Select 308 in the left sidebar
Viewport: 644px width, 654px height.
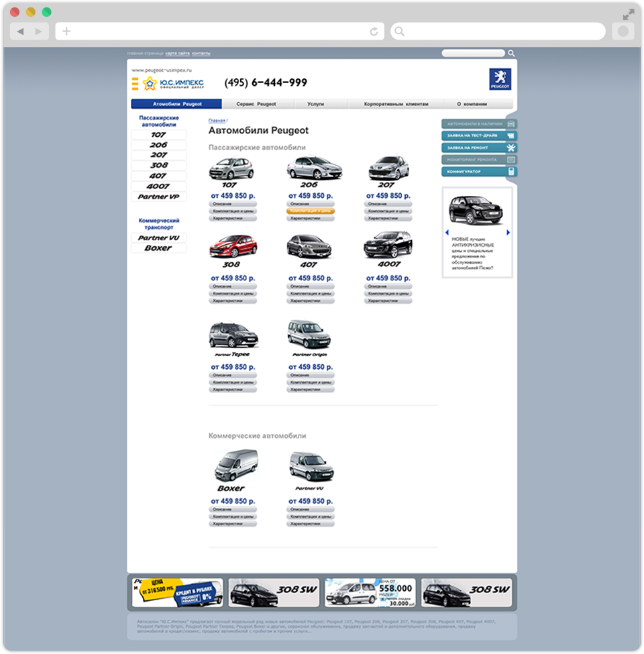click(x=158, y=166)
